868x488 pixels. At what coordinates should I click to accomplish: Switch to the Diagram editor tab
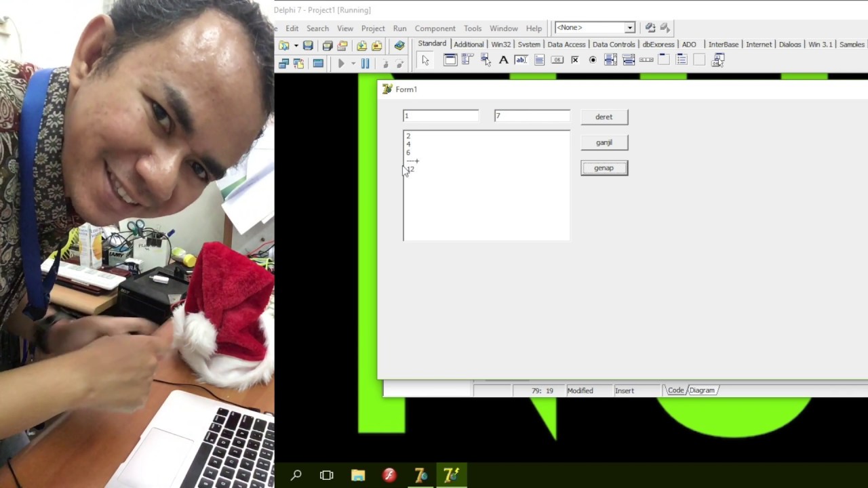(x=702, y=390)
